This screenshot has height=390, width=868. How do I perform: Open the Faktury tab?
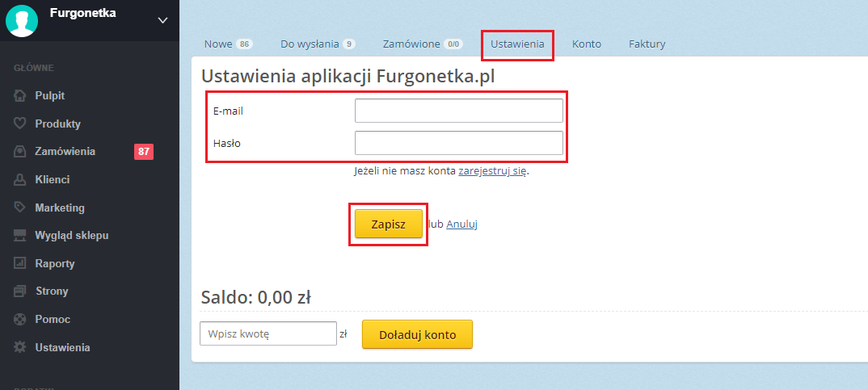pos(647,44)
